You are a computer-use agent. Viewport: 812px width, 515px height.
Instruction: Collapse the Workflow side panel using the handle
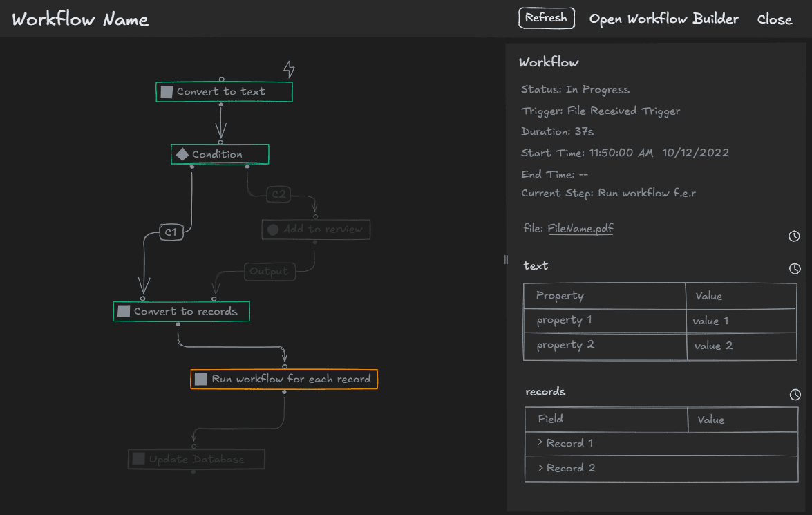[505, 259]
